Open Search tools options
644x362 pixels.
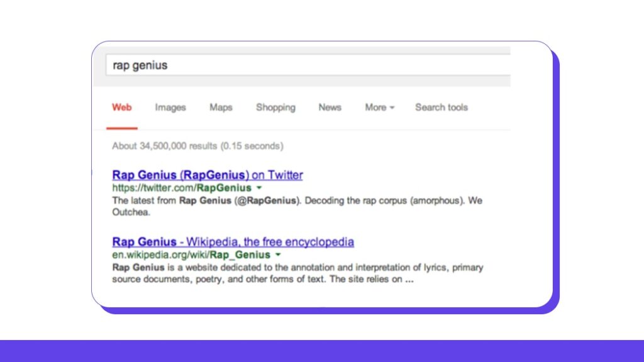[x=441, y=107]
